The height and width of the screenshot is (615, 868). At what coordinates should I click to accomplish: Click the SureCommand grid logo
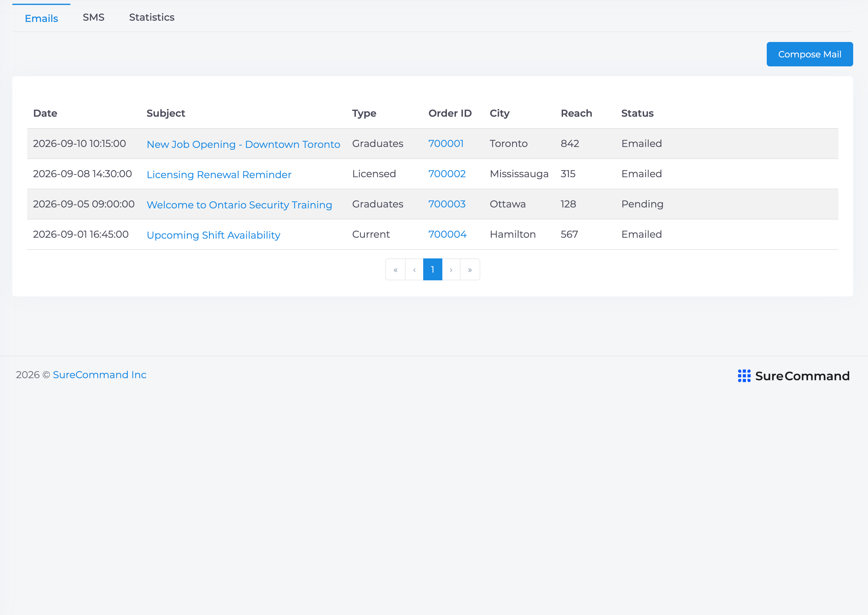click(x=744, y=376)
